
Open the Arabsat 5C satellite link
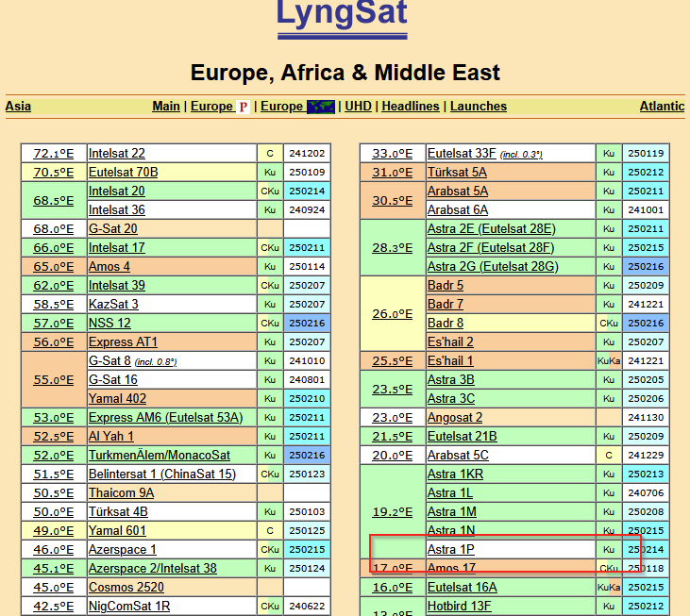pos(458,456)
